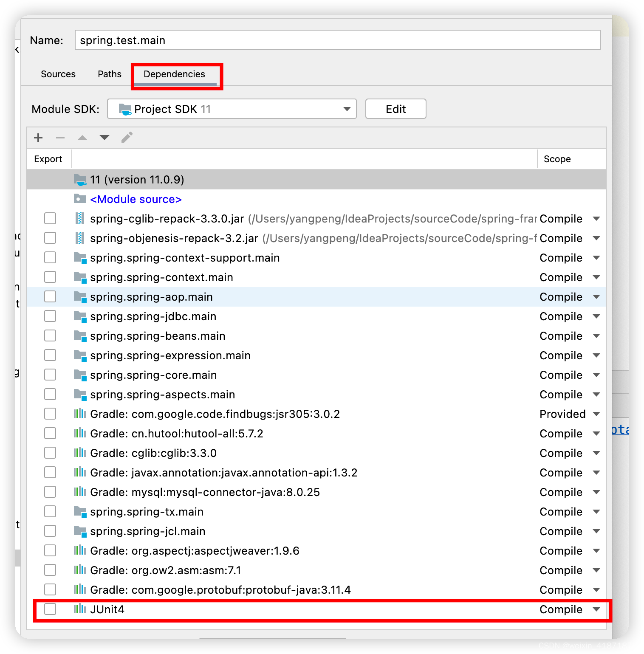This screenshot has height=654, width=644.
Task: Click the jar icon beside spring-cglib-repack-3.3.0.jar
Action: click(x=80, y=218)
